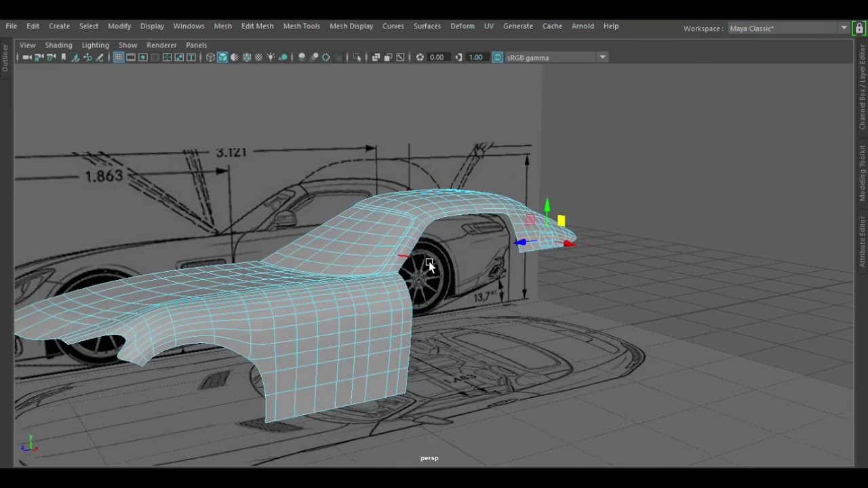The height and width of the screenshot is (488, 868).
Task: Toggle Wireframe on Shaded
Action: [x=246, y=58]
